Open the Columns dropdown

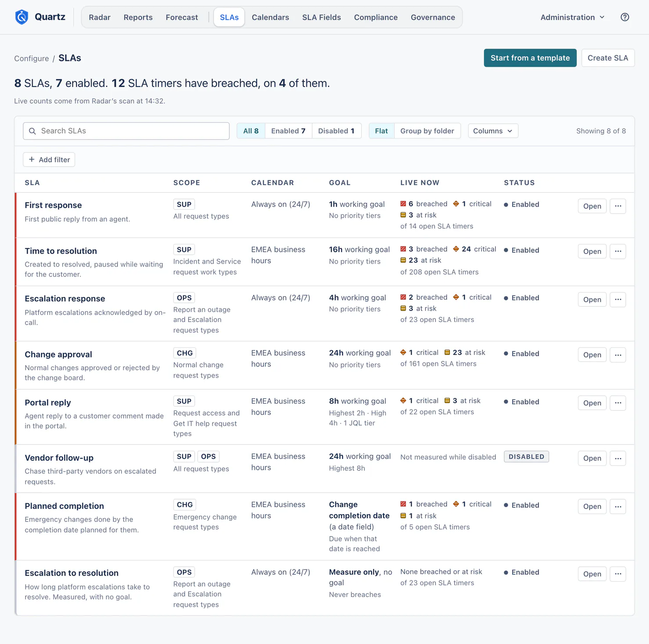493,131
